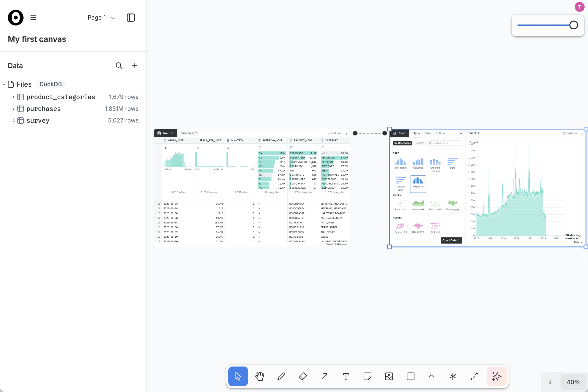Select the pencil draw tool
The height and width of the screenshot is (392, 588).
coord(281,376)
